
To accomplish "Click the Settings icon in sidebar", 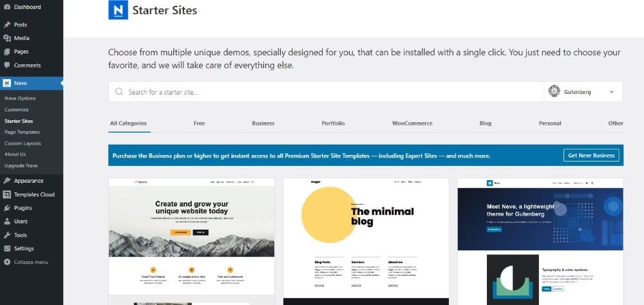I will [x=7, y=248].
